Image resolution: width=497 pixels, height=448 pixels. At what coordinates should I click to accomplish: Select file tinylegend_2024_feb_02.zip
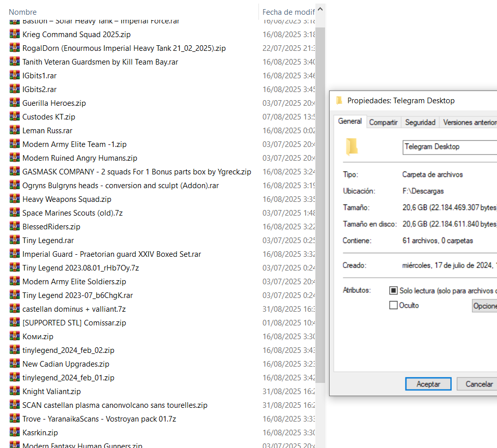68,350
